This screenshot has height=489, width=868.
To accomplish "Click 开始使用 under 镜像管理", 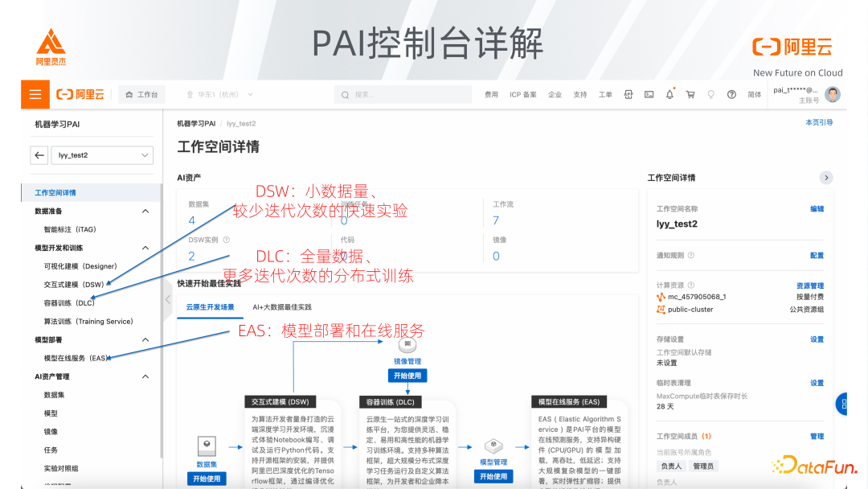I will point(407,376).
